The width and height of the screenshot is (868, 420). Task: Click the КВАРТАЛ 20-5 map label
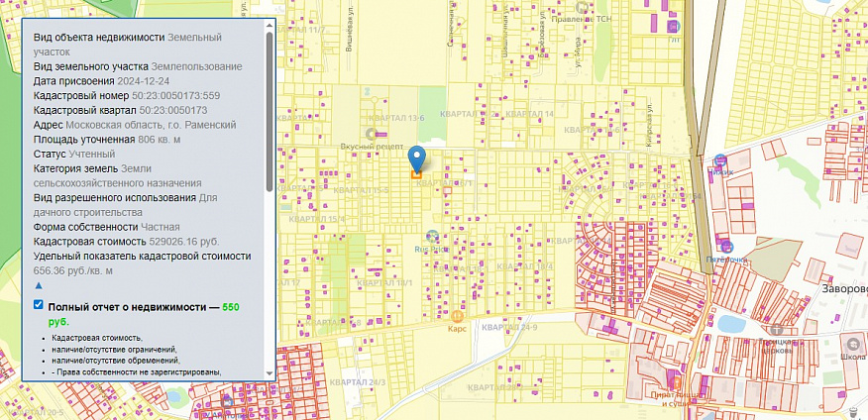(x=37, y=413)
